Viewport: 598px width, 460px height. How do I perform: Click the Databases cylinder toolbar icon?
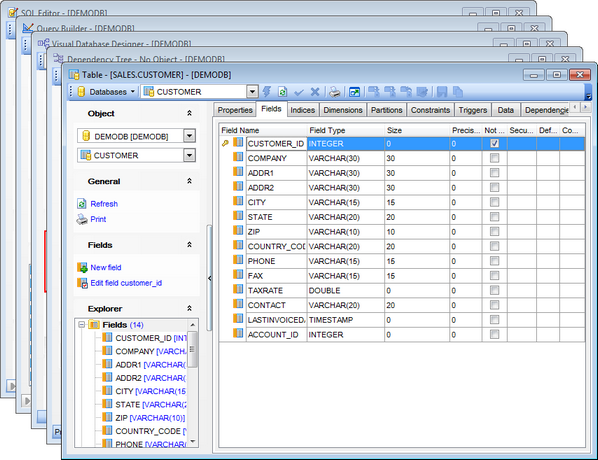81,92
